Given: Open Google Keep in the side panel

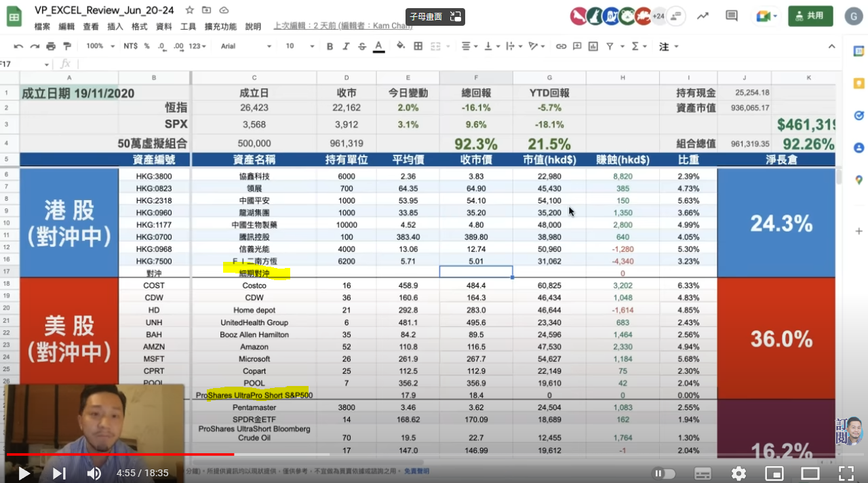Looking at the screenshot, I should pyautogui.click(x=859, y=83).
